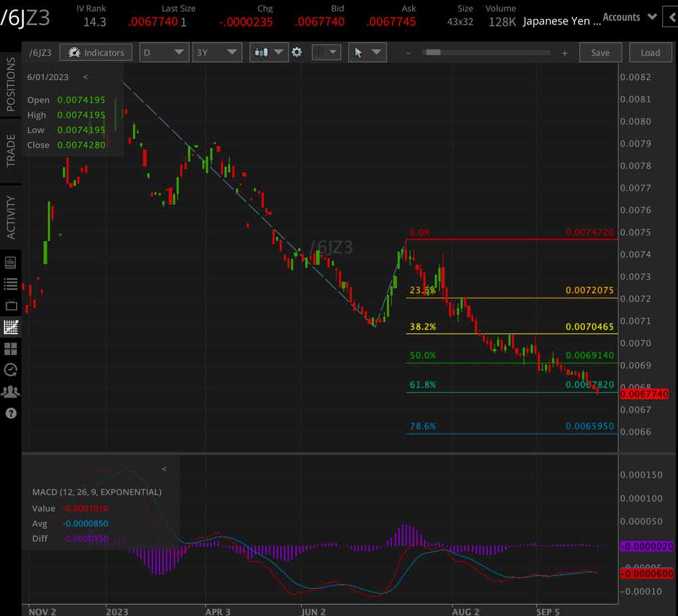The height and width of the screenshot is (616, 678).
Task: Open the four-tile dashboard icon
Action: click(10, 349)
